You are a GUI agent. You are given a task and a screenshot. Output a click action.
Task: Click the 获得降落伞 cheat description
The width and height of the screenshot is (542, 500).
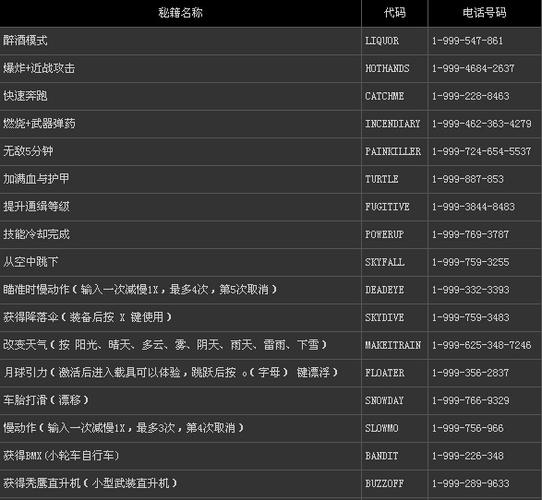[x=87, y=317]
